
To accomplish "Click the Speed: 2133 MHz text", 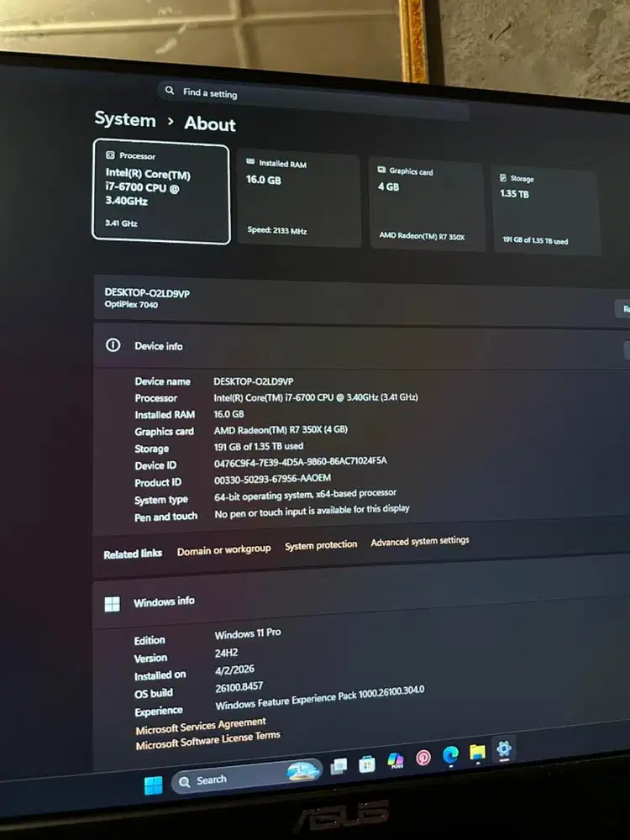I will click(277, 230).
